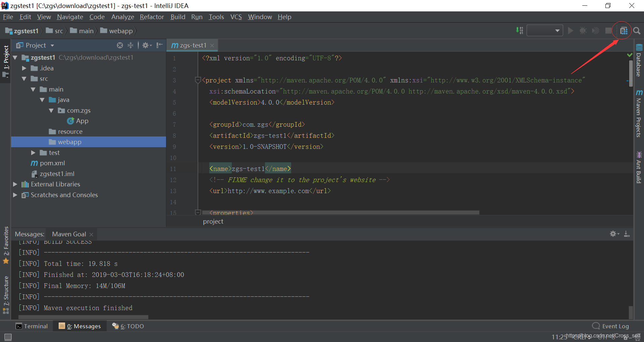Open the Analyze menu
Viewport: 644px width, 342px height.
pos(123,17)
